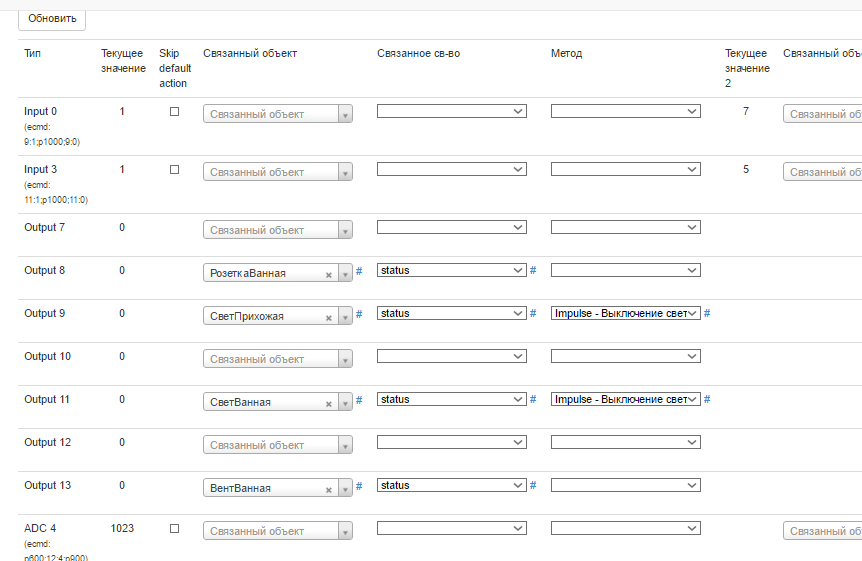Screen dimensions: 862x561
Task: Click the second linked object field for Input 3
Action: pos(823,172)
